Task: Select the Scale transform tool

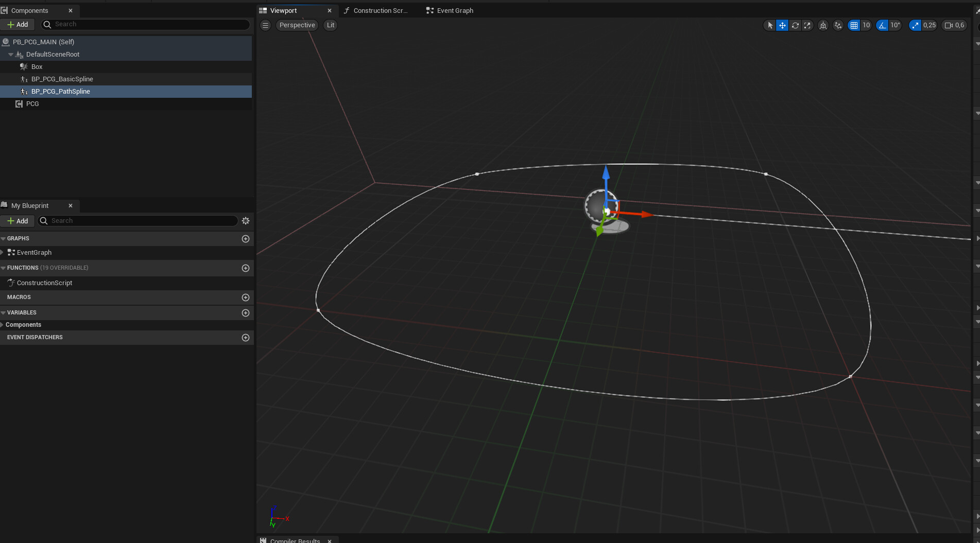Action: coord(807,25)
